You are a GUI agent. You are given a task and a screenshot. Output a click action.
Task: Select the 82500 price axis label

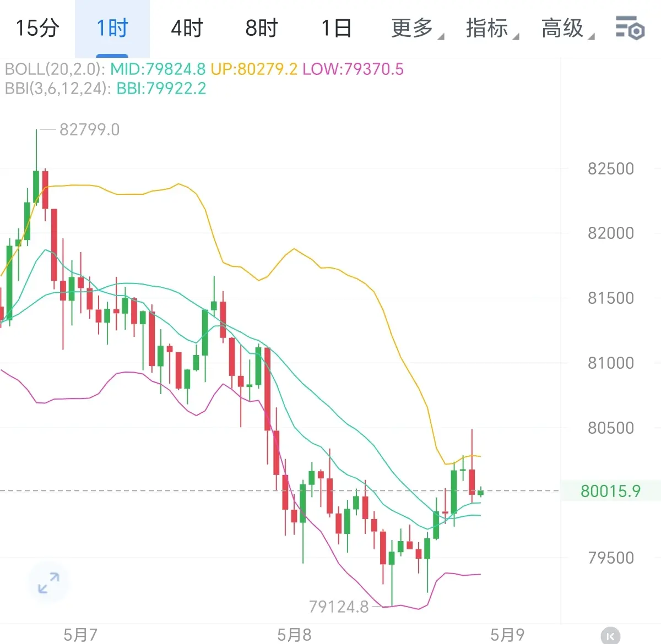(x=611, y=168)
